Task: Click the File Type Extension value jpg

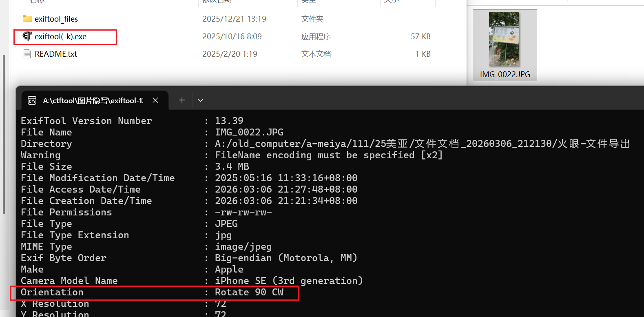Action: (224, 235)
